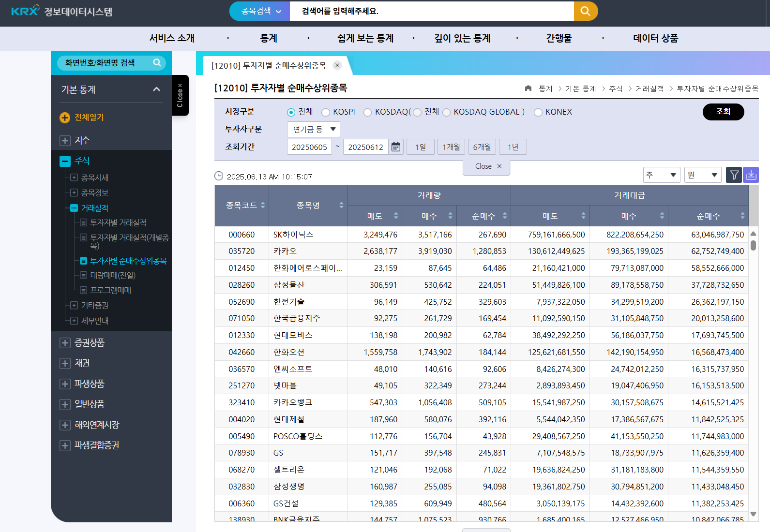Image resolution: width=770 pixels, height=532 pixels.
Task: Click the 조회 search button
Action: pos(723,112)
